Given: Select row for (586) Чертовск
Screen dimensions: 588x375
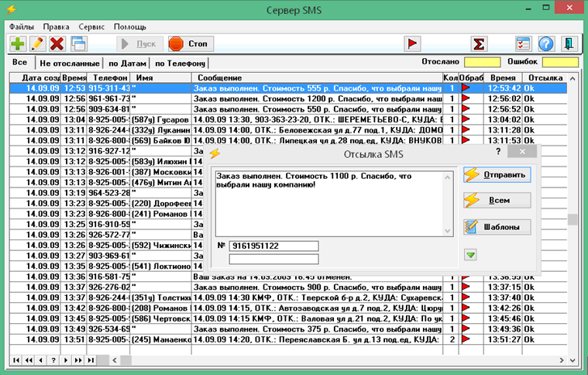Looking at the screenshot, I should coord(288,318).
